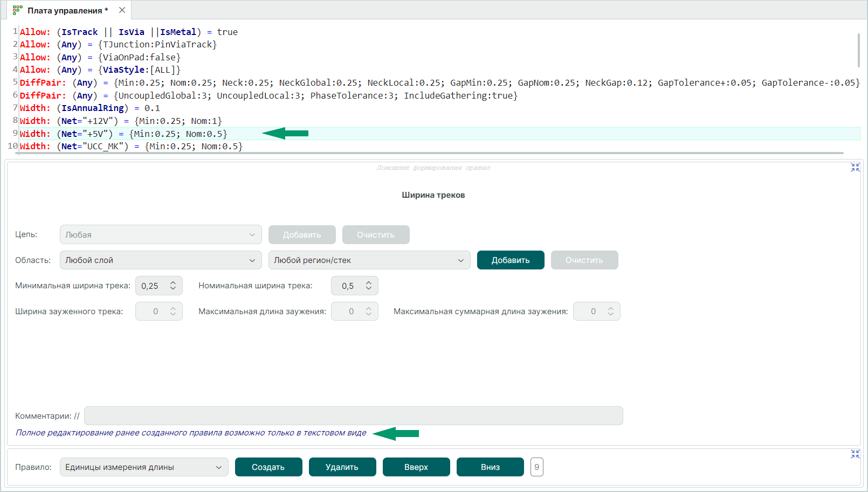868x492 pixels.
Task: Move rule up with Вверх button
Action: [x=416, y=467]
